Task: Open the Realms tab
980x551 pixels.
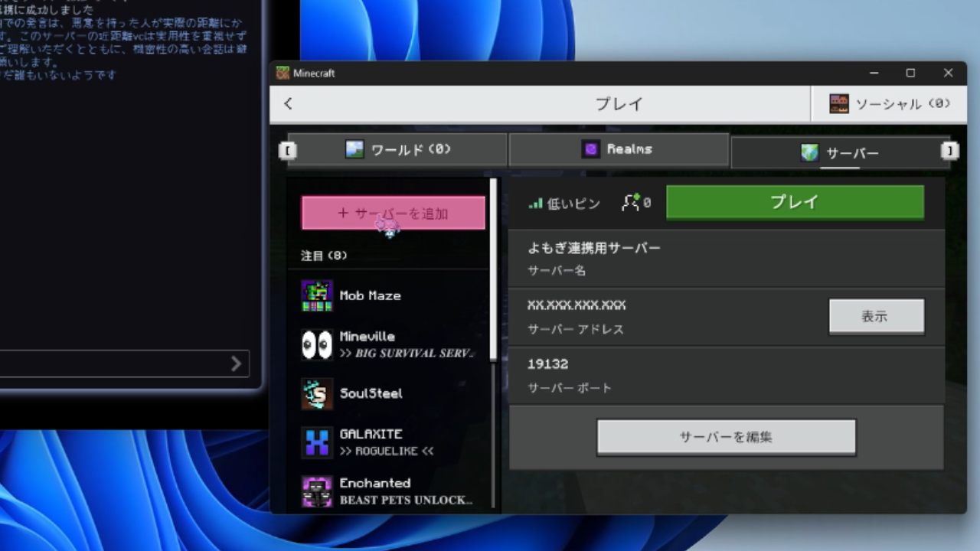Action: pos(619,149)
